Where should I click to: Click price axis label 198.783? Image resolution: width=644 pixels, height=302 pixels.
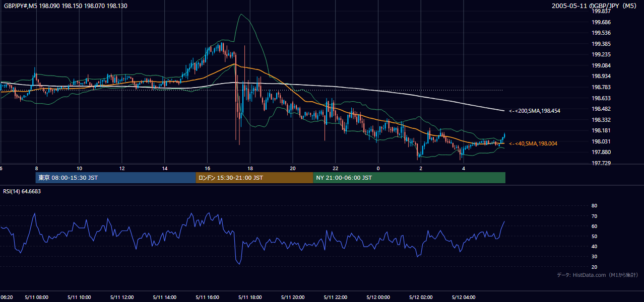coord(601,87)
